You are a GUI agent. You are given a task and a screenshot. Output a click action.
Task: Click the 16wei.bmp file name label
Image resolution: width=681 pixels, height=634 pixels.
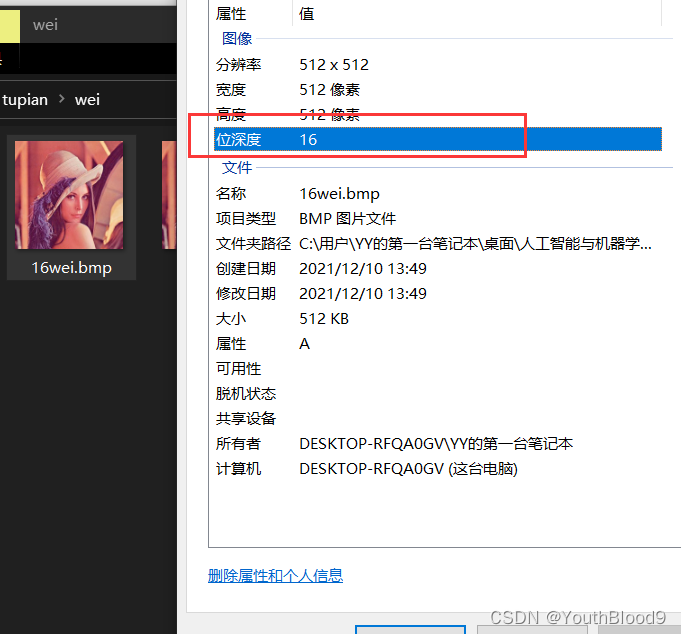72,267
